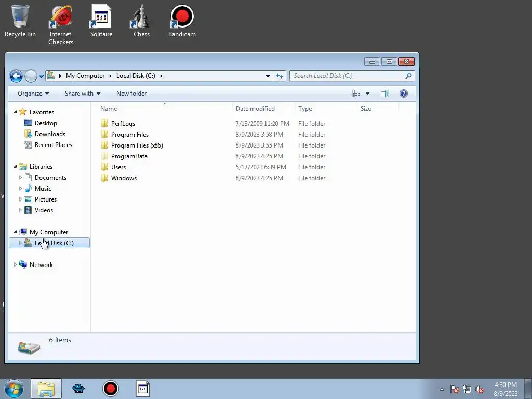Screen dimensions: 532x399
Task: Expand the Music library node
Action: [x=20, y=188]
